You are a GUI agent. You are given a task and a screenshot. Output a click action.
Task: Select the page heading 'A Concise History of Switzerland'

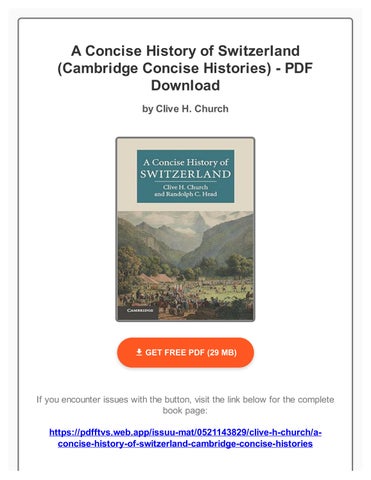click(x=185, y=51)
